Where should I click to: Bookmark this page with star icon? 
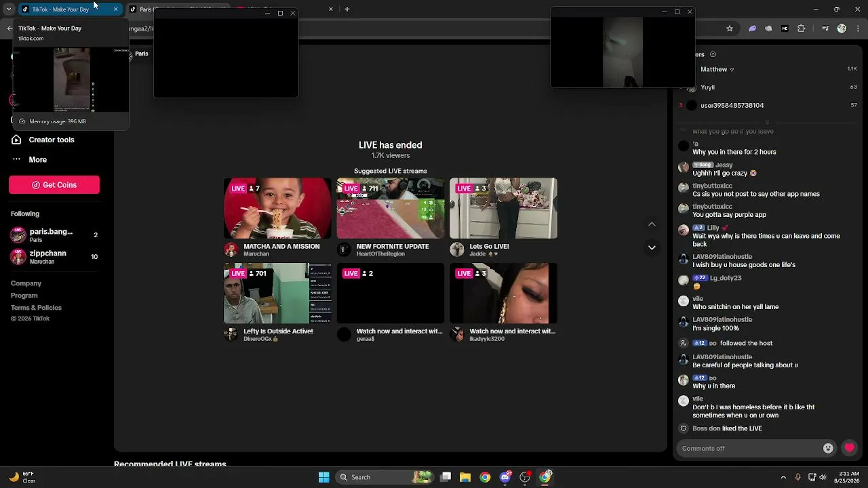pos(730,28)
